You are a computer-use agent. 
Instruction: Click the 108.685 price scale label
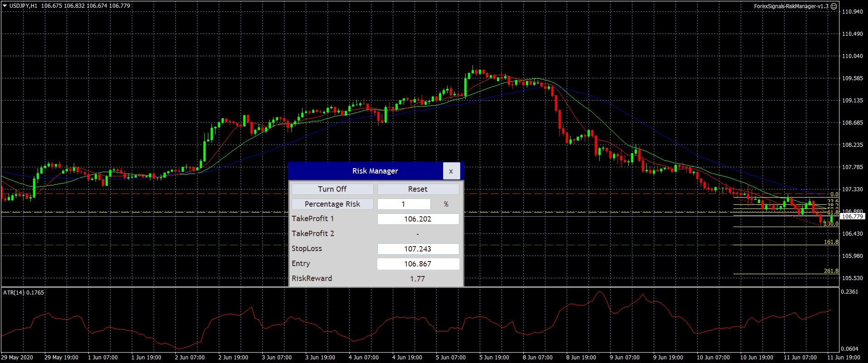click(852, 123)
